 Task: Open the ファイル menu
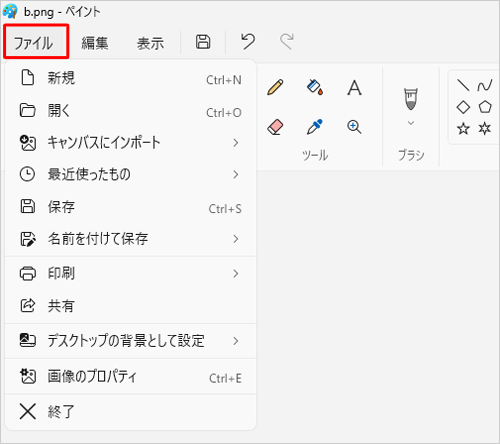[x=36, y=42]
